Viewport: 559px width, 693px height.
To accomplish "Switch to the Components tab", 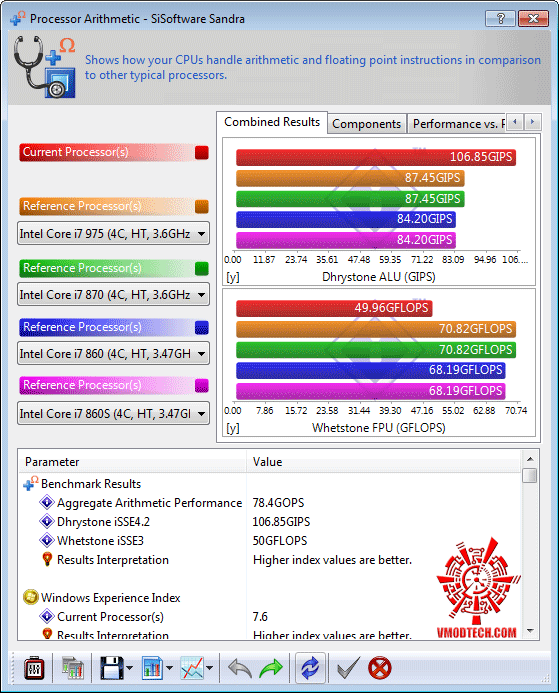I will (x=366, y=124).
